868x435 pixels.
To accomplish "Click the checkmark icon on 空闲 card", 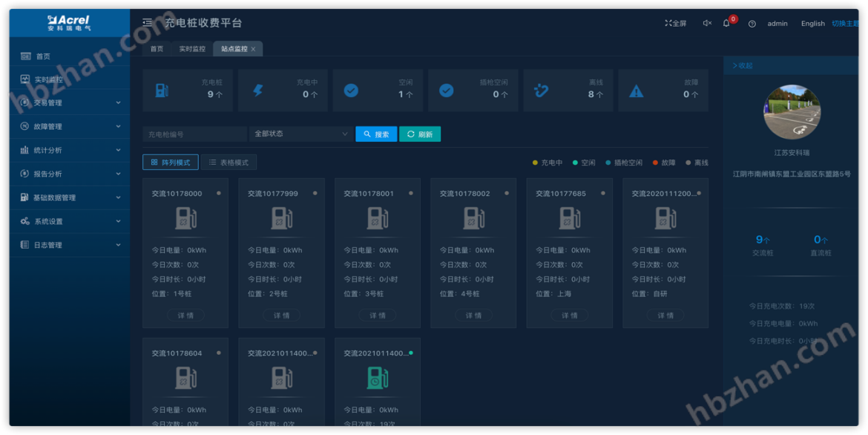I will [351, 89].
